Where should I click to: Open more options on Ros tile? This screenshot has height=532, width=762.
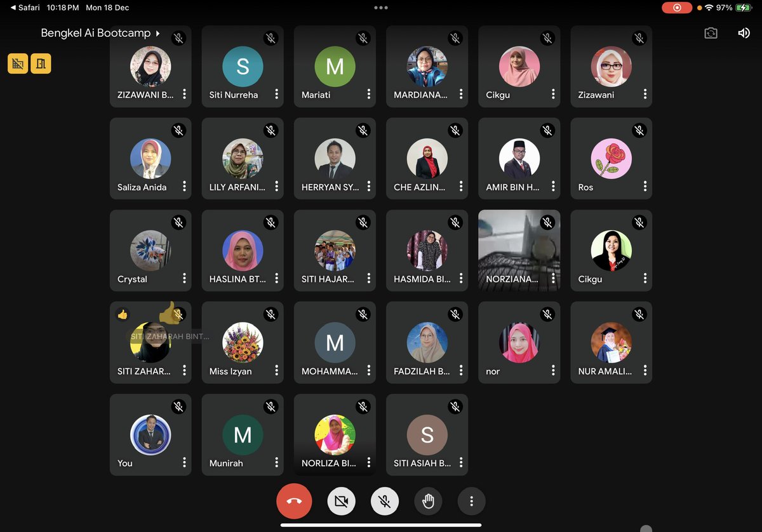click(x=645, y=187)
